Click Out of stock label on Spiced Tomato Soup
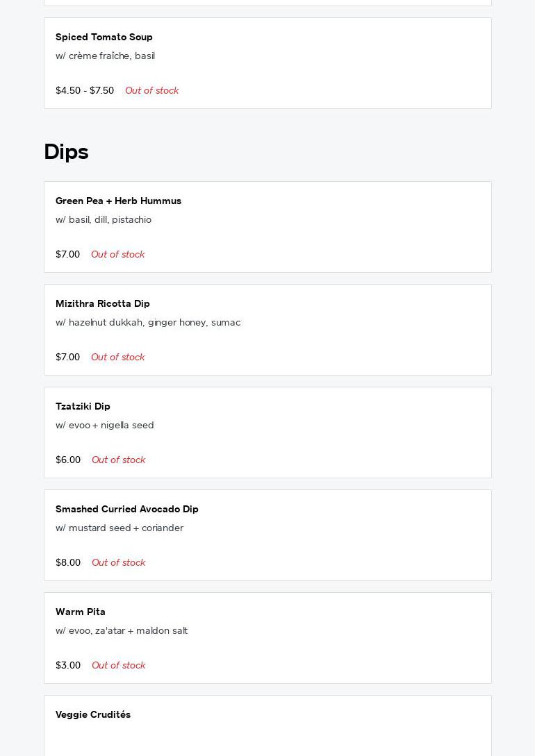535x756 pixels. pyautogui.click(x=151, y=90)
